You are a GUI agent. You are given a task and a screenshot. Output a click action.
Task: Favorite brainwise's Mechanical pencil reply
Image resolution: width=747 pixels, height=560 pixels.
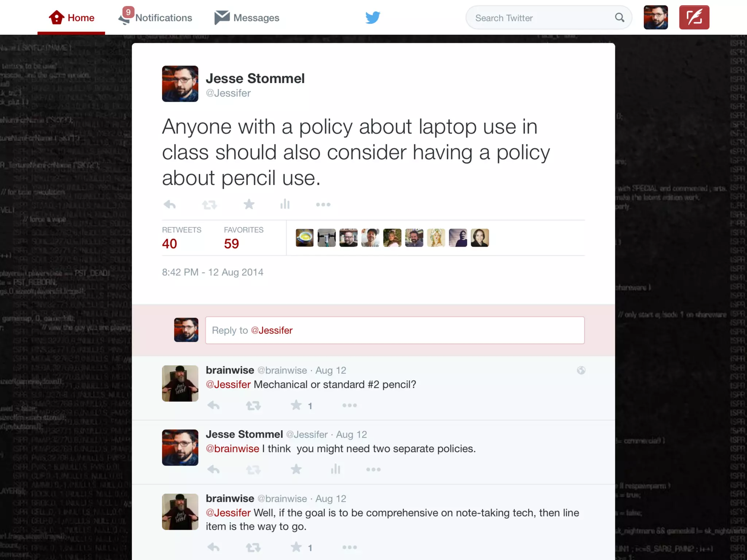click(296, 405)
